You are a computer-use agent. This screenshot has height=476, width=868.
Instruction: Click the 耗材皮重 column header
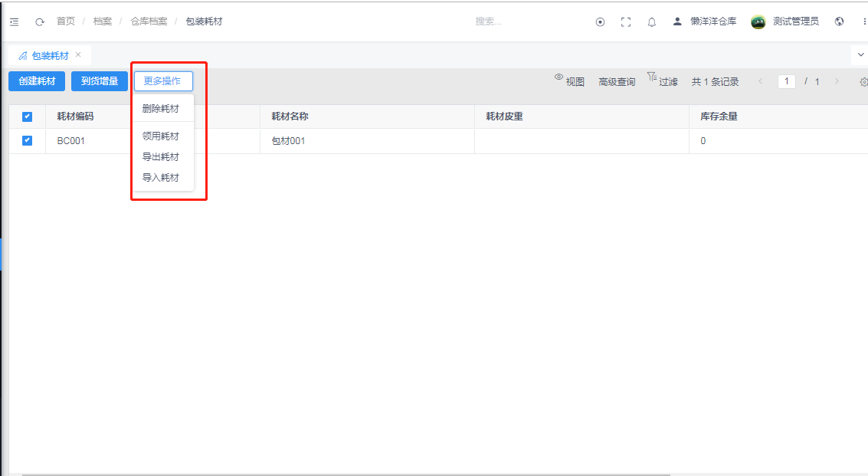click(x=504, y=117)
